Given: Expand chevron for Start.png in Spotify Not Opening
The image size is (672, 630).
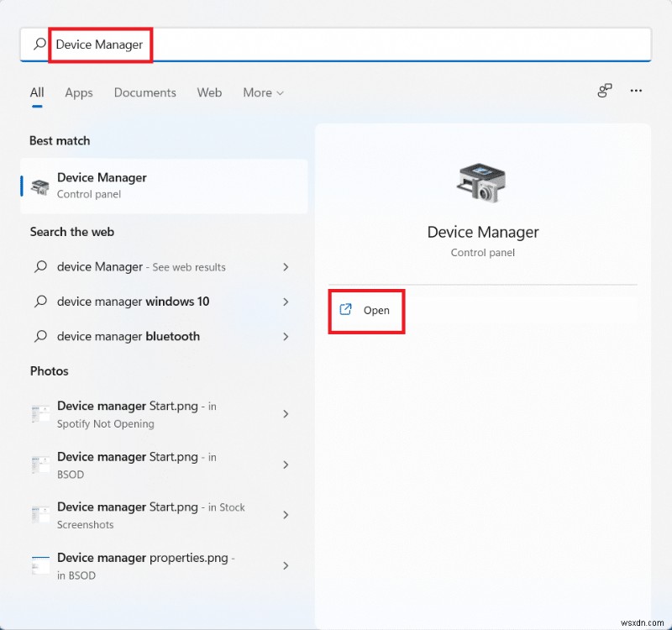Looking at the screenshot, I should point(286,414).
